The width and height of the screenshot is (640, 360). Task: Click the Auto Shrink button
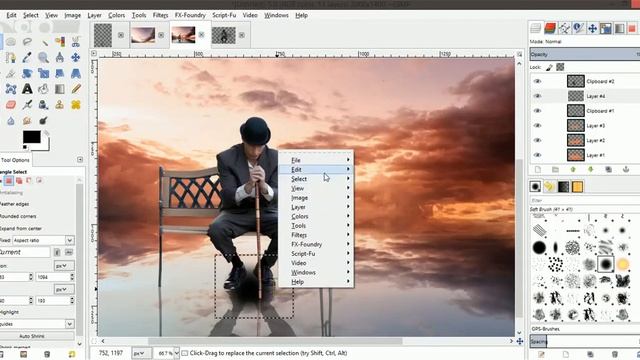[x=32, y=336]
